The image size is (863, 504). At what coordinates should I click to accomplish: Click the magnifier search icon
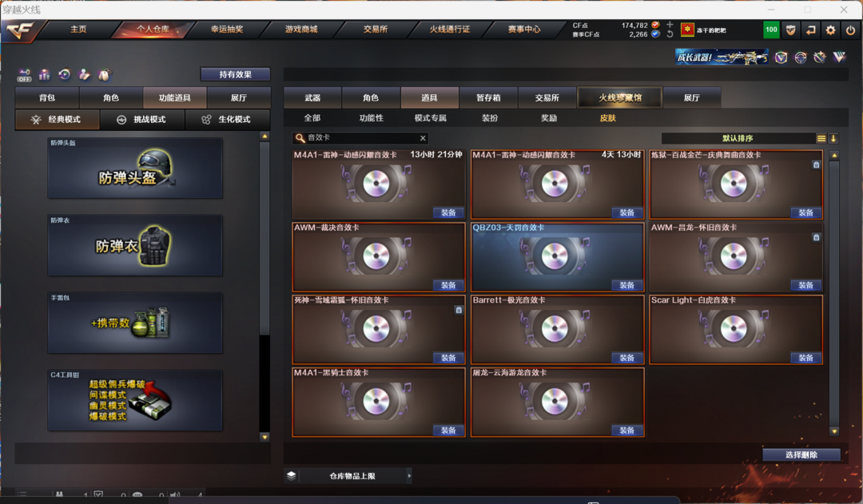pyautogui.click(x=300, y=138)
